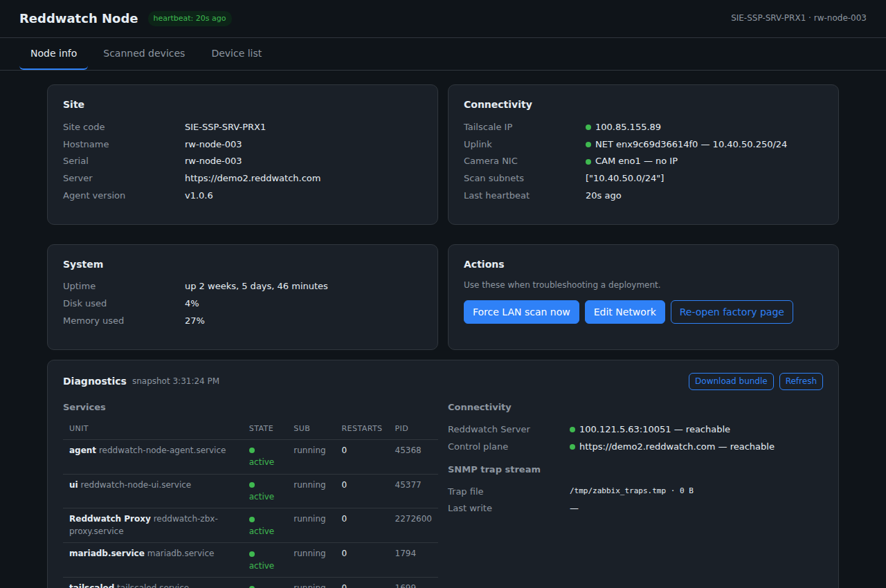This screenshot has height=588, width=886.
Task: Click the STATE column header
Action: click(x=261, y=429)
